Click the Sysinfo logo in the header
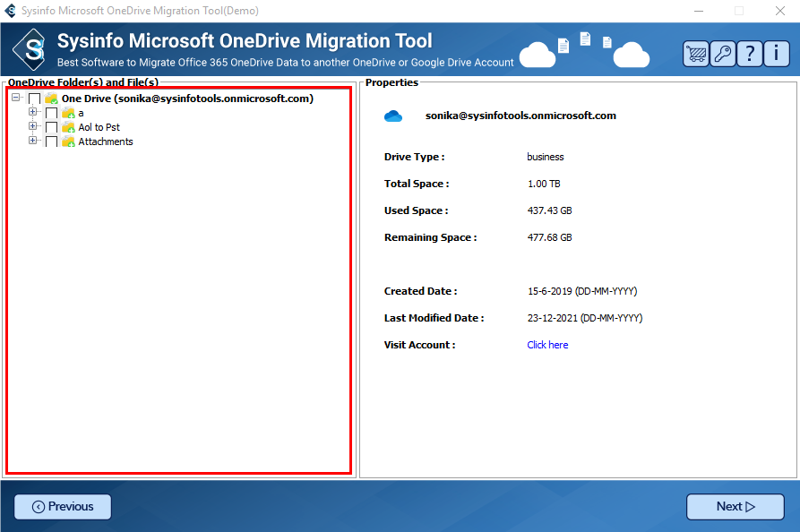Viewport: 800px width, 532px height. pos(35,50)
